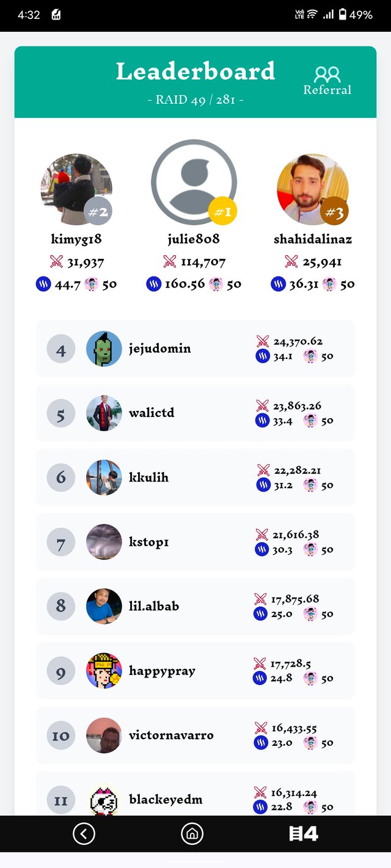This screenshot has width=391, height=868.
Task: Tap the crossed swords icon for julie808
Action: tap(170, 262)
